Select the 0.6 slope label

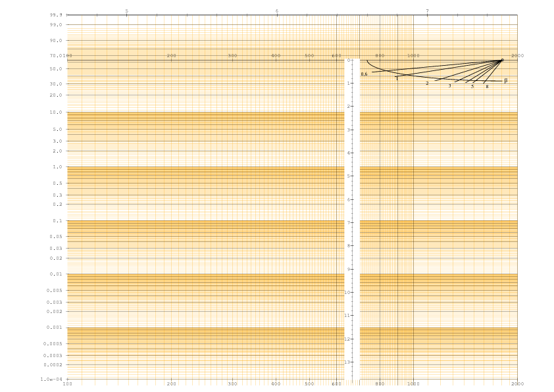364,74
